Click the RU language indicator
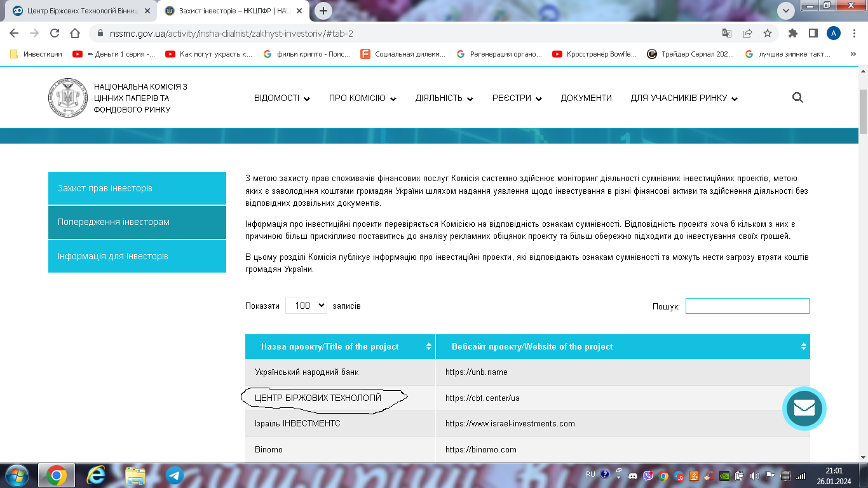868x488 pixels. point(590,474)
